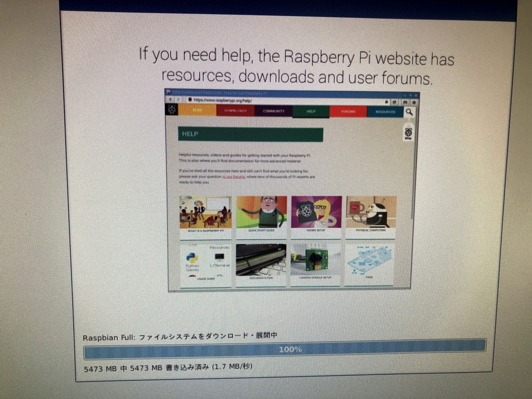This screenshot has height=399, width=532.
Task: Open the blue RESOURCES navigation tab
Action: click(x=385, y=112)
